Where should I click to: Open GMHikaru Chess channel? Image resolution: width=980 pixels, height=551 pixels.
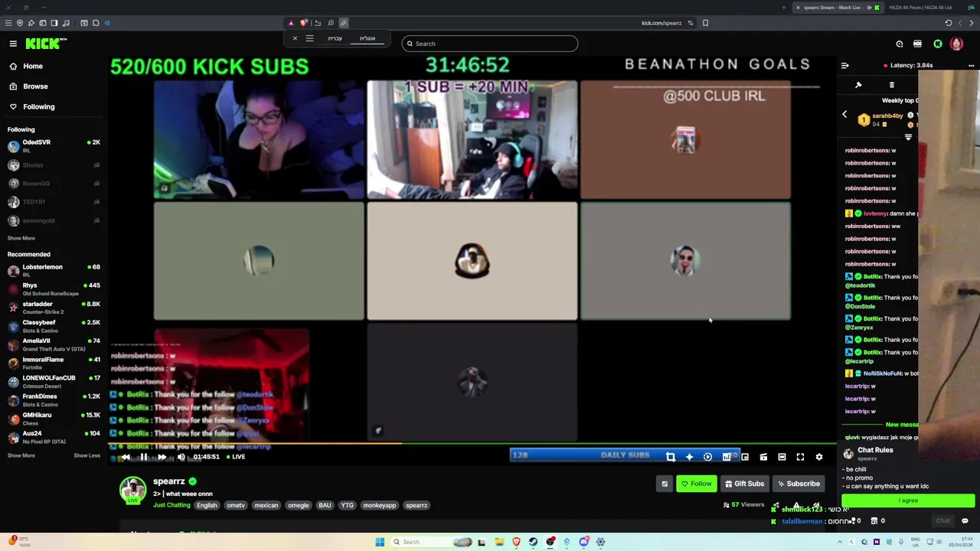(x=54, y=419)
